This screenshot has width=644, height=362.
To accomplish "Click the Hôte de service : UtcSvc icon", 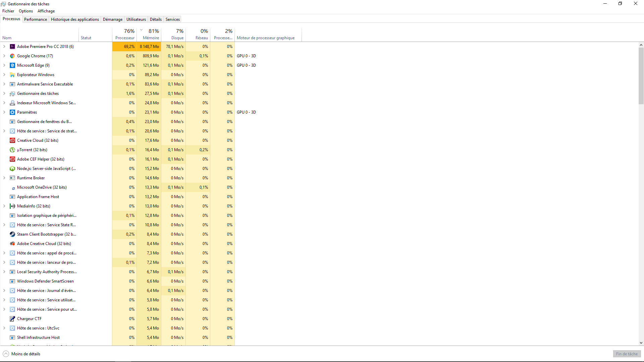I will point(12,328).
